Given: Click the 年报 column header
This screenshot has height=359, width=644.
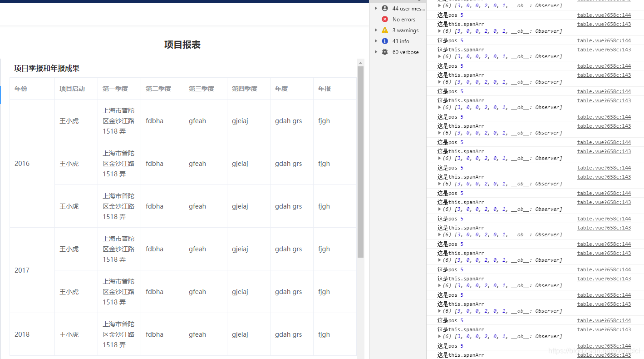Looking at the screenshot, I should click(335, 89).
